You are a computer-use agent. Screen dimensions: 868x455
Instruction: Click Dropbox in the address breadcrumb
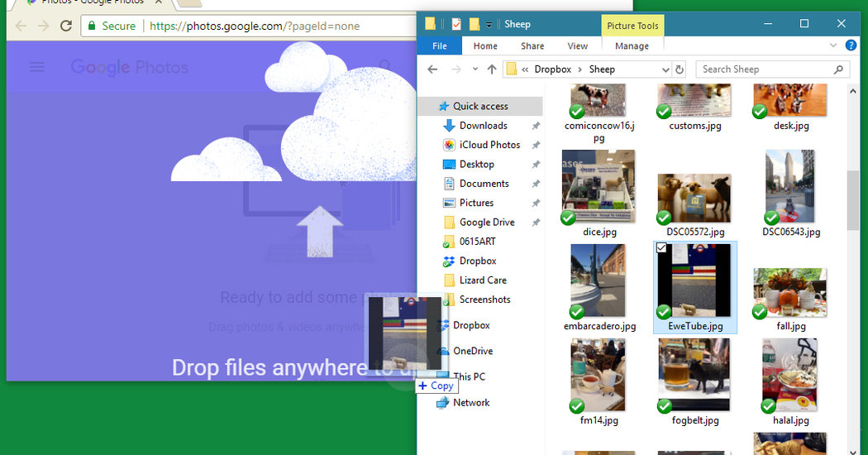click(x=552, y=69)
